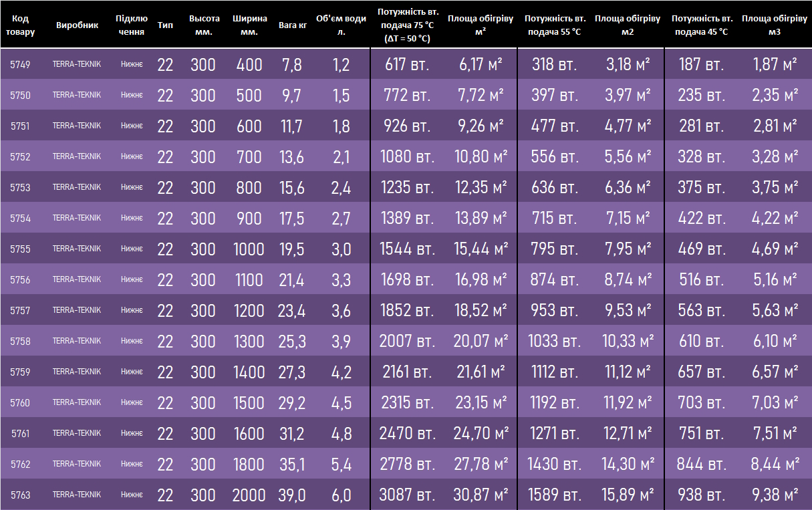Click product code 5757
The image size is (812, 510).
tap(20, 311)
